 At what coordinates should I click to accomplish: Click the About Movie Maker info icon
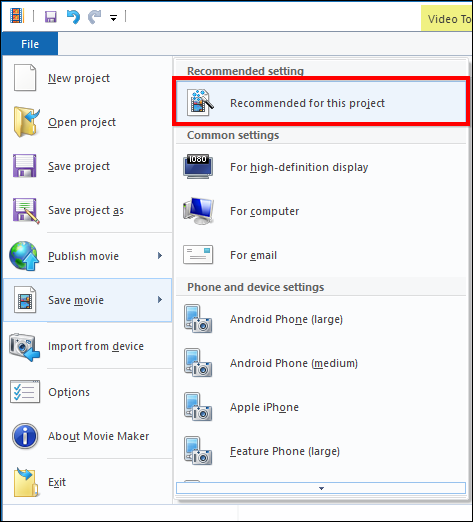coord(25,436)
